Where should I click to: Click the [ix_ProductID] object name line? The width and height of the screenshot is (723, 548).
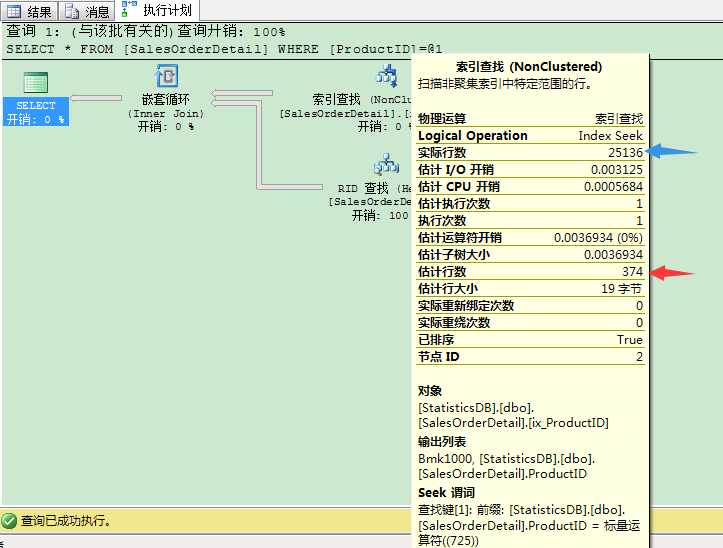[513, 423]
